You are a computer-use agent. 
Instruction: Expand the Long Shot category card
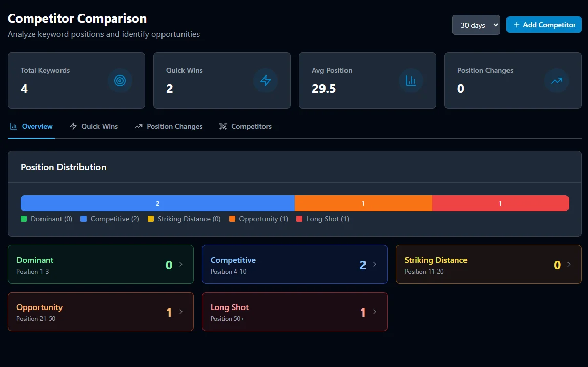pyautogui.click(x=294, y=312)
